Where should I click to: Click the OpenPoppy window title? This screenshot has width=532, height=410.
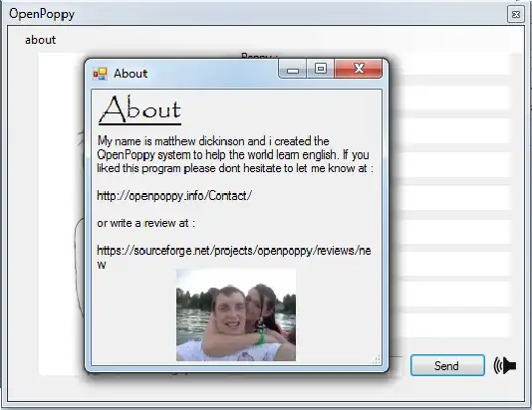pos(42,14)
